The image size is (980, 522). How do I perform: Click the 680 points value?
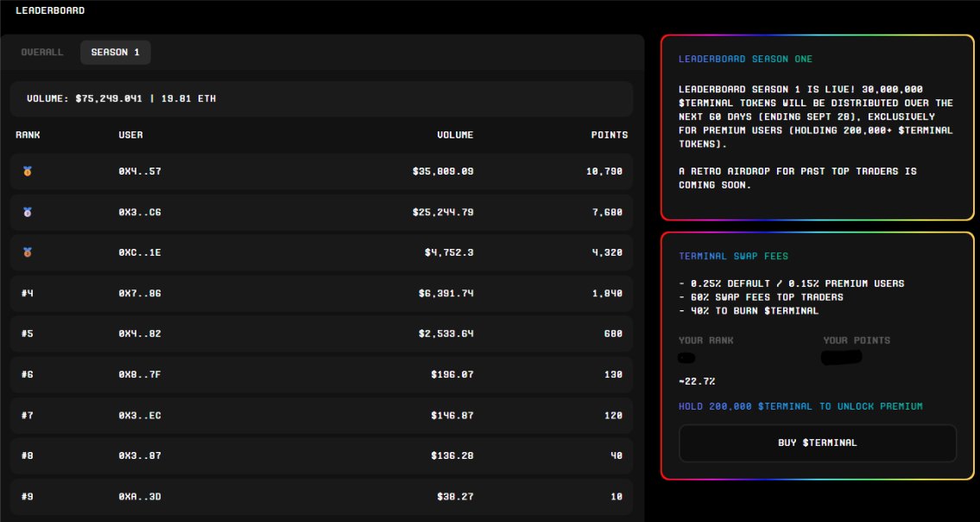613,334
